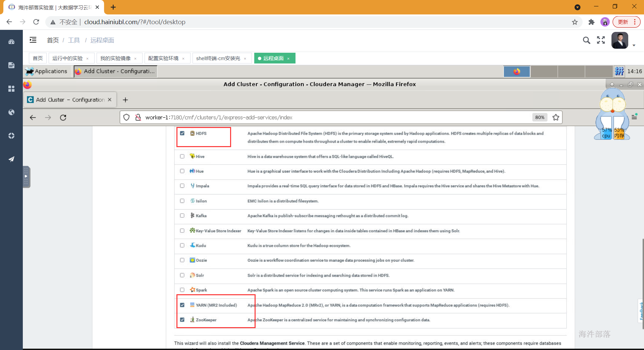Close the Add Cluster Firefox tab
This screenshot has height=350, width=644.
(x=110, y=100)
